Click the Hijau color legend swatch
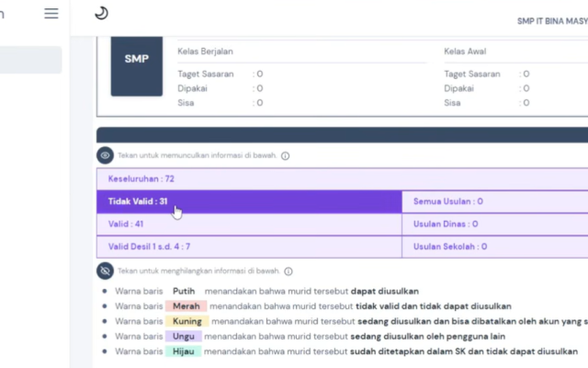588x368 pixels. click(x=184, y=351)
